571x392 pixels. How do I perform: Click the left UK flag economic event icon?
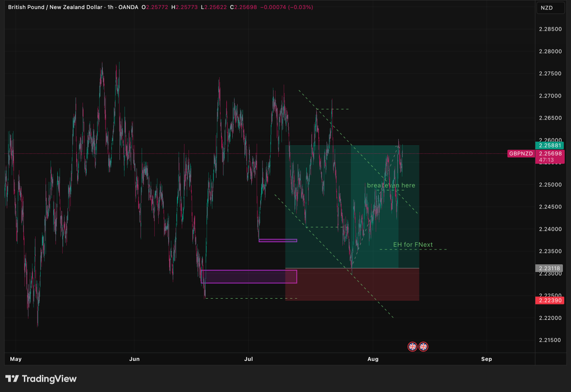413,346
